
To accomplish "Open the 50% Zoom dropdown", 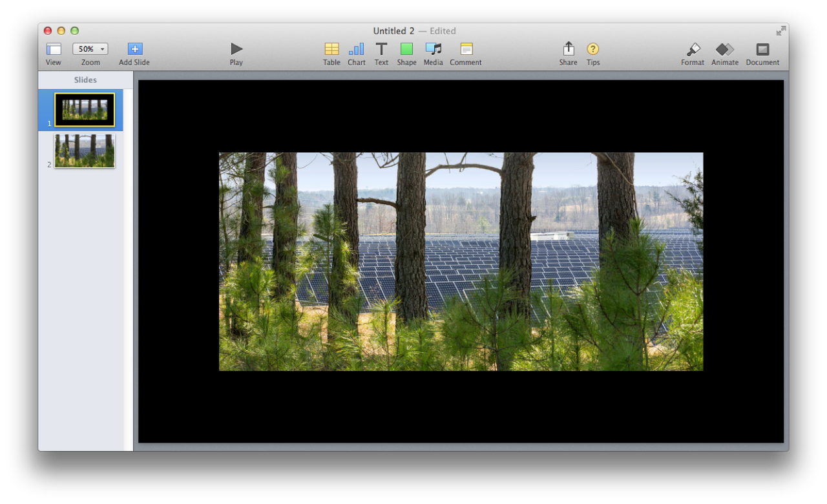I will coord(90,49).
